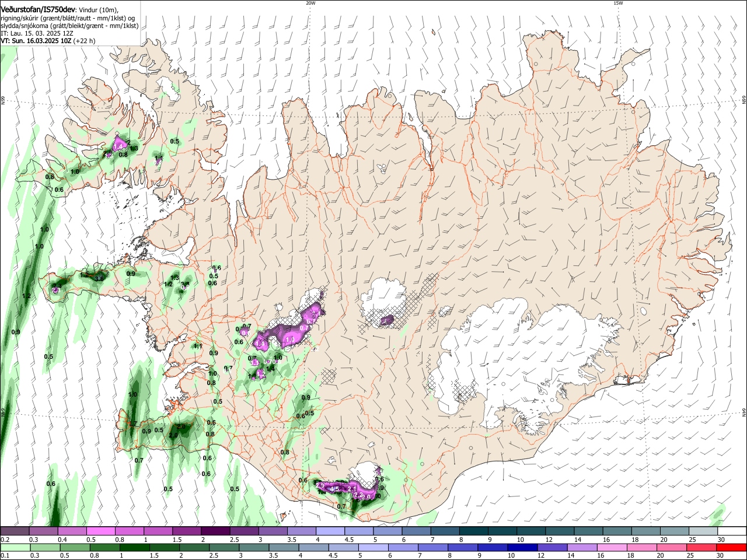Select the blue rain swatch between 8 and 9
747x560 pixels.
coord(463,547)
